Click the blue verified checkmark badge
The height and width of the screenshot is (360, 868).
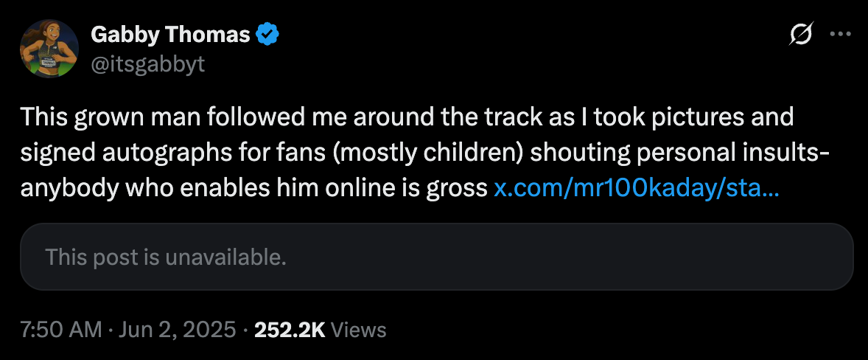(x=267, y=33)
